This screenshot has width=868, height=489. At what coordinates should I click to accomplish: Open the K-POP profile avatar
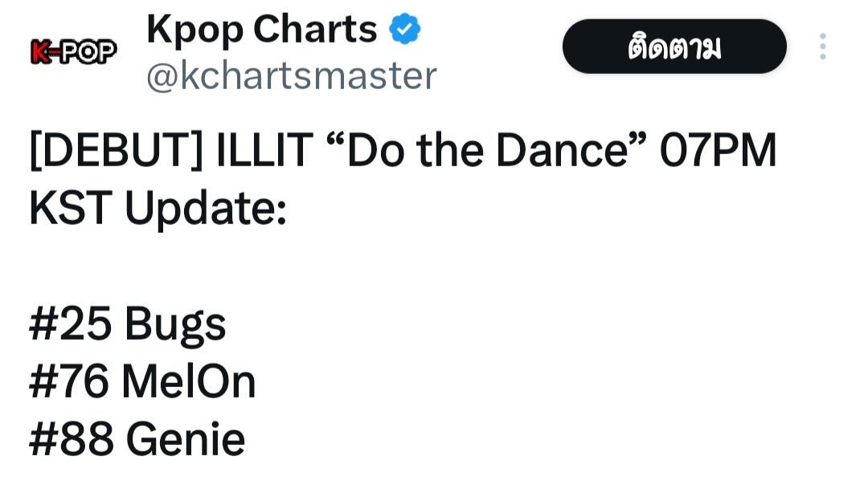(x=73, y=51)
